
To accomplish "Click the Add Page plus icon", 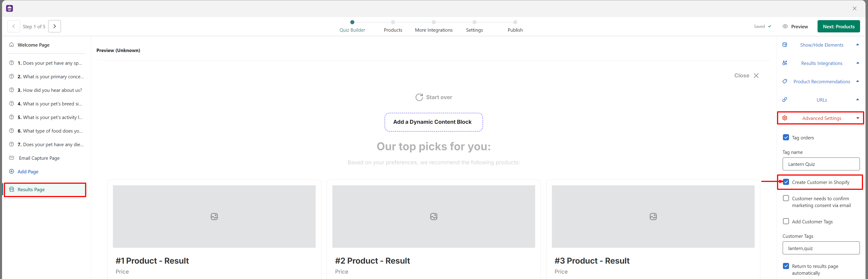I will click(12, 172).
